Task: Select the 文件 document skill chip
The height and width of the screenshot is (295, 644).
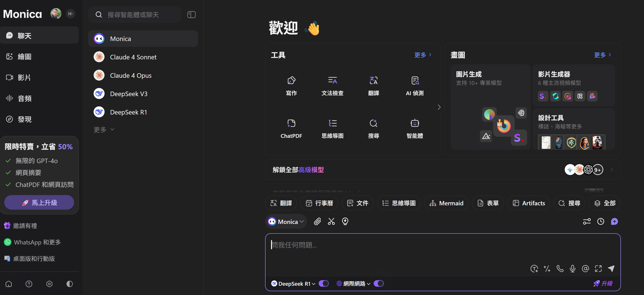Action: [x=357, y=203]
